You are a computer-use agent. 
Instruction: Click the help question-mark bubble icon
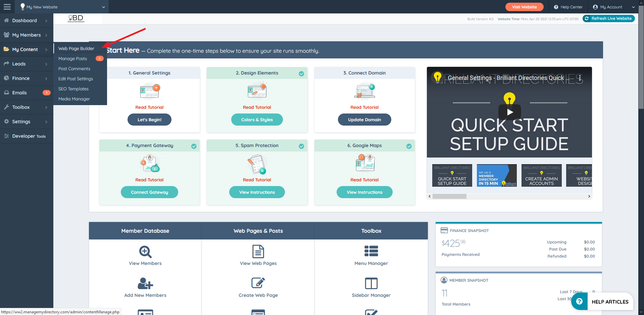pos(579,301)
